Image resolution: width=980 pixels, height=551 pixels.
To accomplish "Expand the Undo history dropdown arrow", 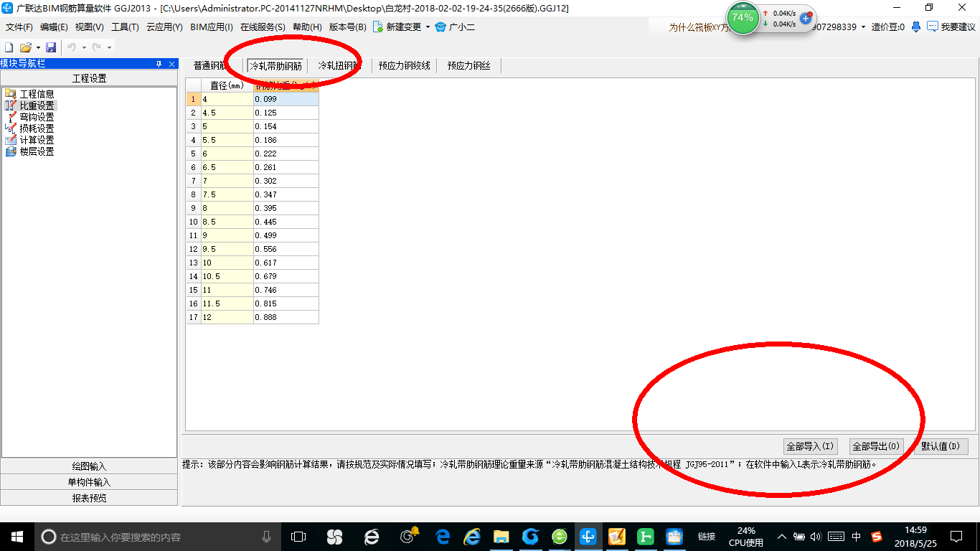I will [x=84, y=47].
